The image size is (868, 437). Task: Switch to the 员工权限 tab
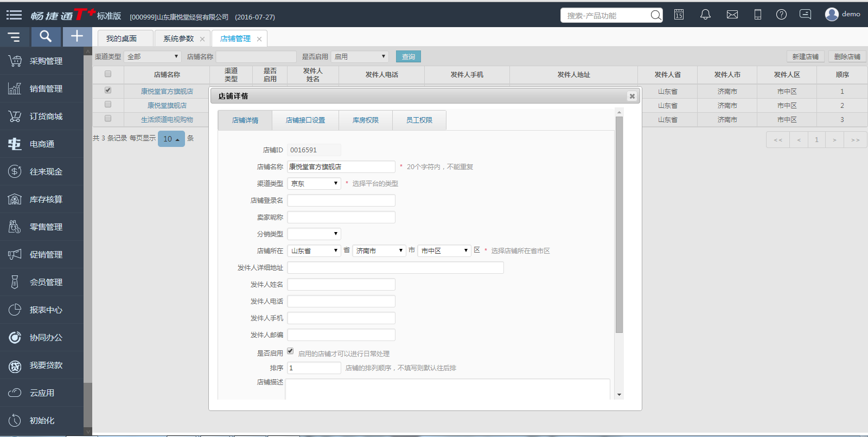click(419, 120)
